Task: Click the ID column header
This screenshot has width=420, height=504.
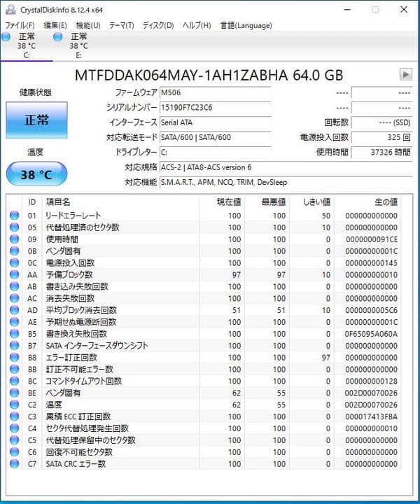Action: (31, 202)
